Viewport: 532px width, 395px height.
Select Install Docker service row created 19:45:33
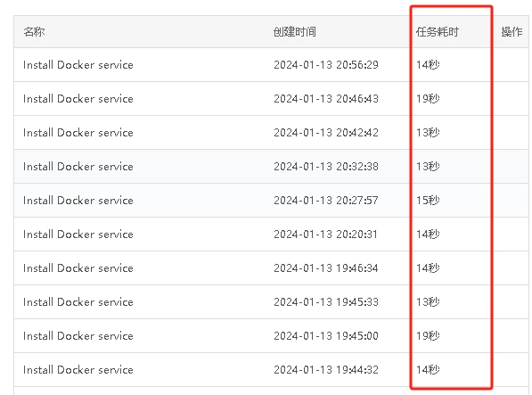pyautogui.click(x=271, y=301)
